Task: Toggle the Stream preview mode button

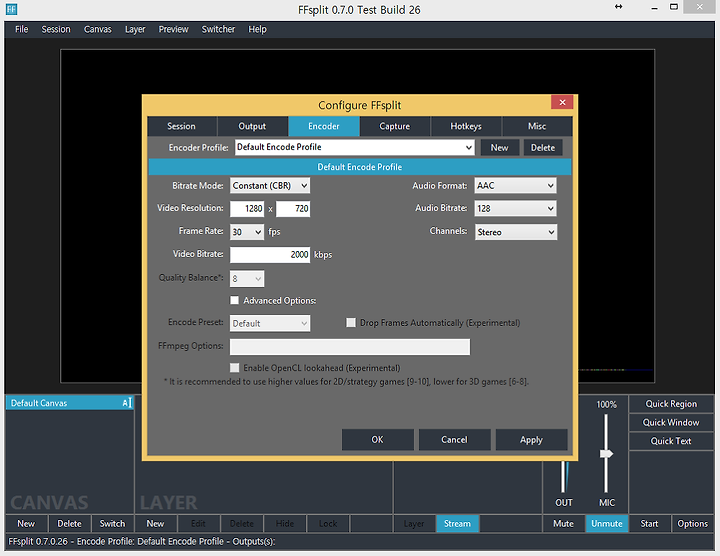Action: [x=457, y=523]
